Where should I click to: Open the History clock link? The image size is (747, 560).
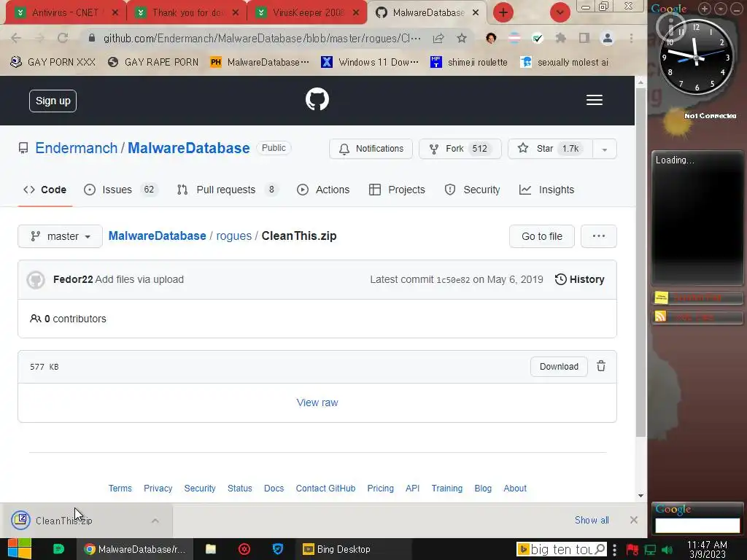[x=580, y=279]
